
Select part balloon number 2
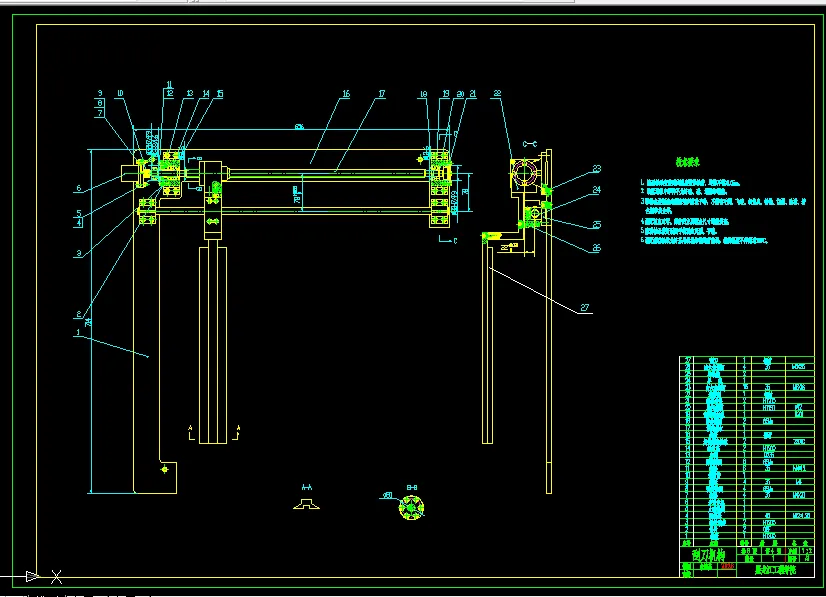pyautogui.click(x=79, y=314)
